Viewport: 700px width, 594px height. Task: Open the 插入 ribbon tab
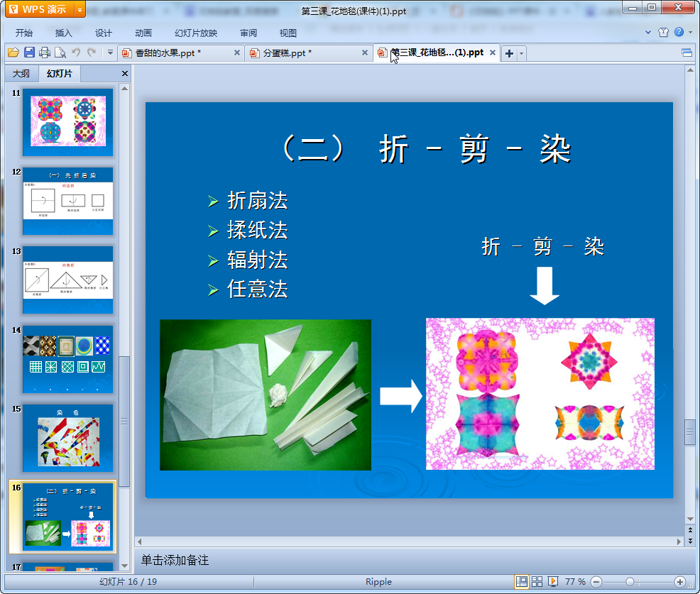pos(63,33)
